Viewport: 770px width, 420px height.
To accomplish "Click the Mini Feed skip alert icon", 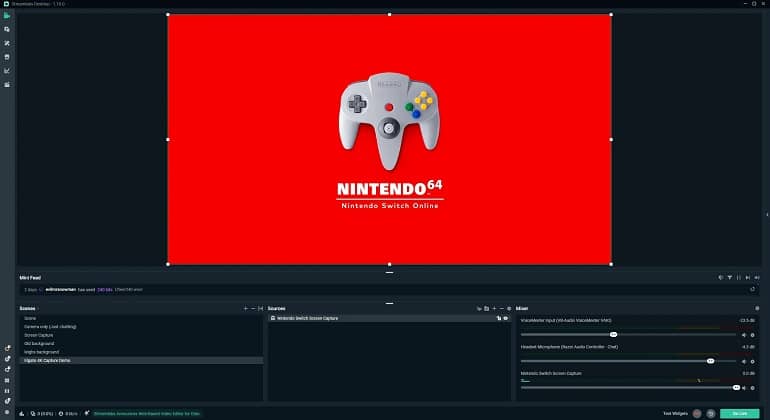I will [x=748, y=278].
